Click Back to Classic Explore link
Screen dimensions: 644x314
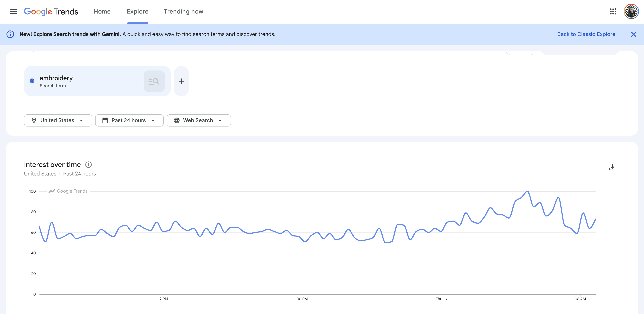pyautogui.click(x=586, y=34)
